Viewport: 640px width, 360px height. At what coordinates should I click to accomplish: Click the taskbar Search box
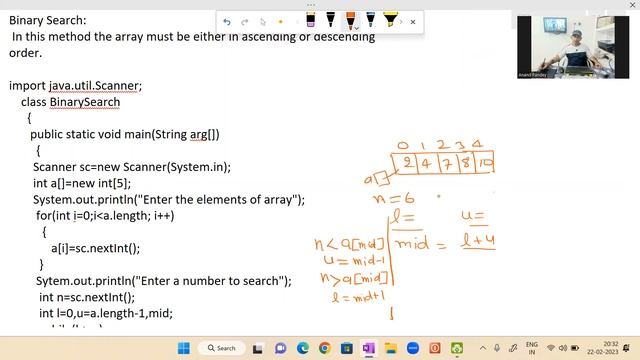[222, 348]
